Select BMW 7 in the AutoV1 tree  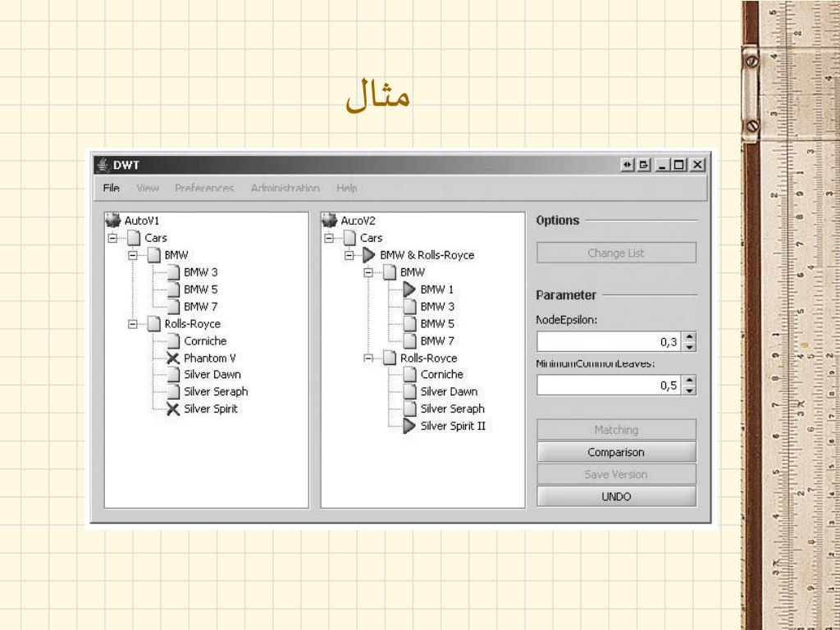[201, 307]
